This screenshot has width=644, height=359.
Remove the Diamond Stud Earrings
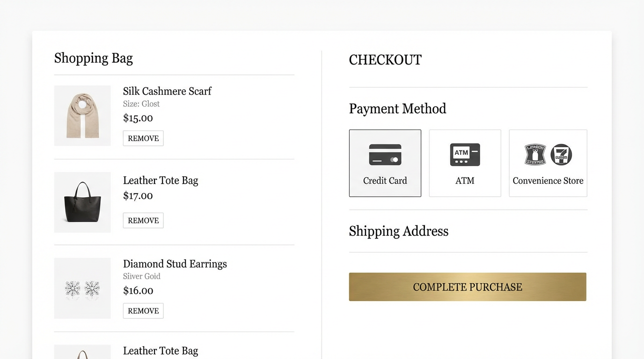[143, 311]
